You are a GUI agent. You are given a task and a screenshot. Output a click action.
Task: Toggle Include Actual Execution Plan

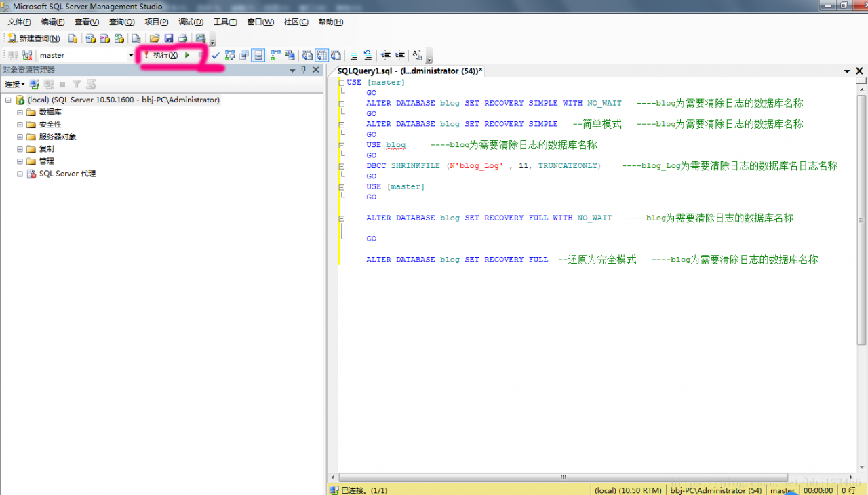point(276,55)
